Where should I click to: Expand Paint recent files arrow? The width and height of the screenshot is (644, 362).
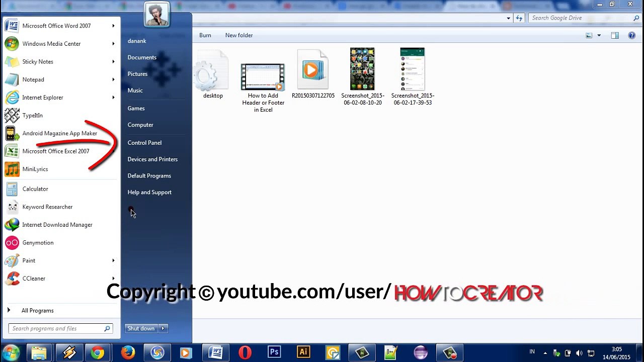pos(113,260)
